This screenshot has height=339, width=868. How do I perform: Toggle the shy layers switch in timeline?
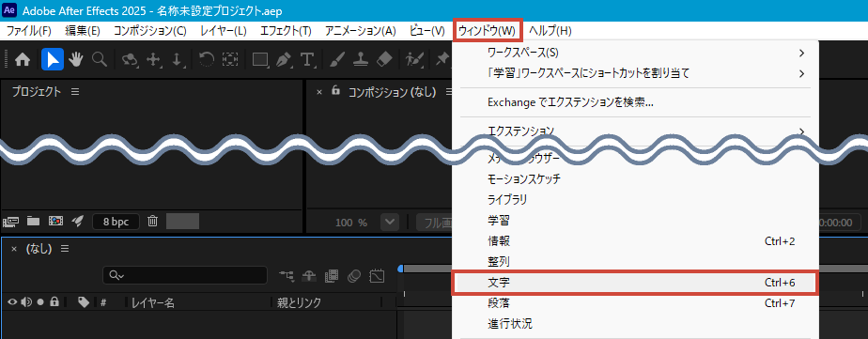(309, 275)
